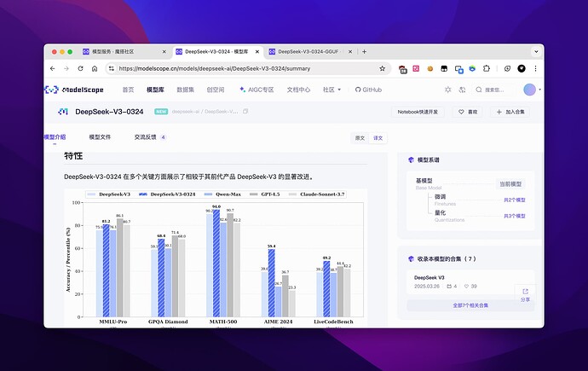Click the chat-plus icon in the toolbar

[x=507, y=68]
